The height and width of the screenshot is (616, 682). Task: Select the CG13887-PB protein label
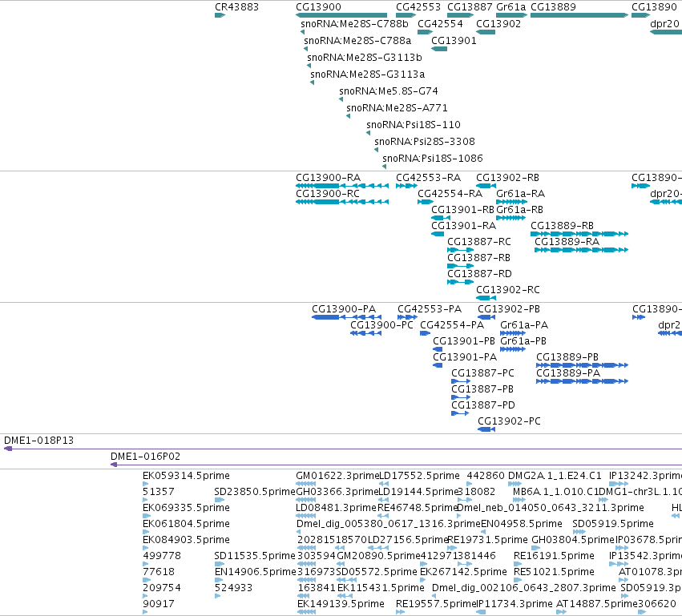(x=482, y=389)
